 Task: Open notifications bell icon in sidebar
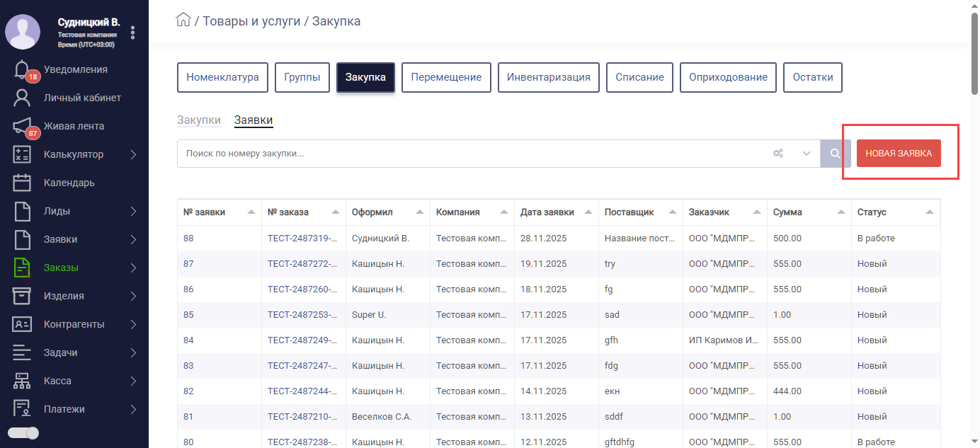pos(22,69)
